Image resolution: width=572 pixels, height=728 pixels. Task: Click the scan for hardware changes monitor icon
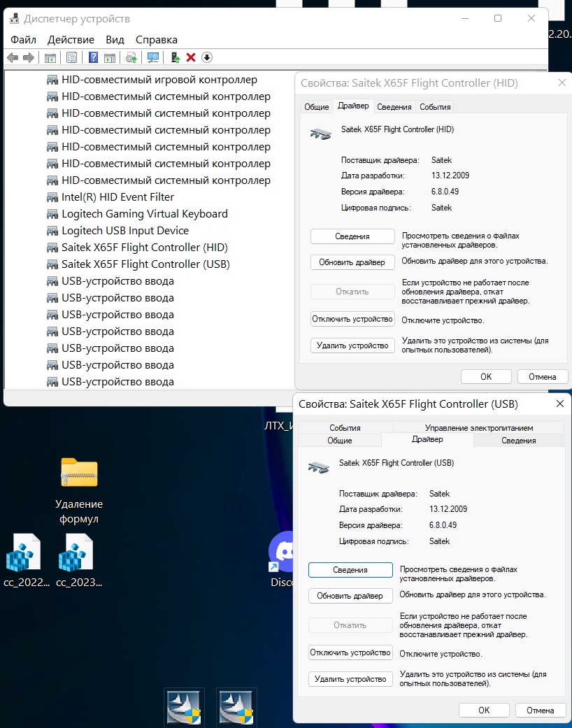tap(152, 57)
